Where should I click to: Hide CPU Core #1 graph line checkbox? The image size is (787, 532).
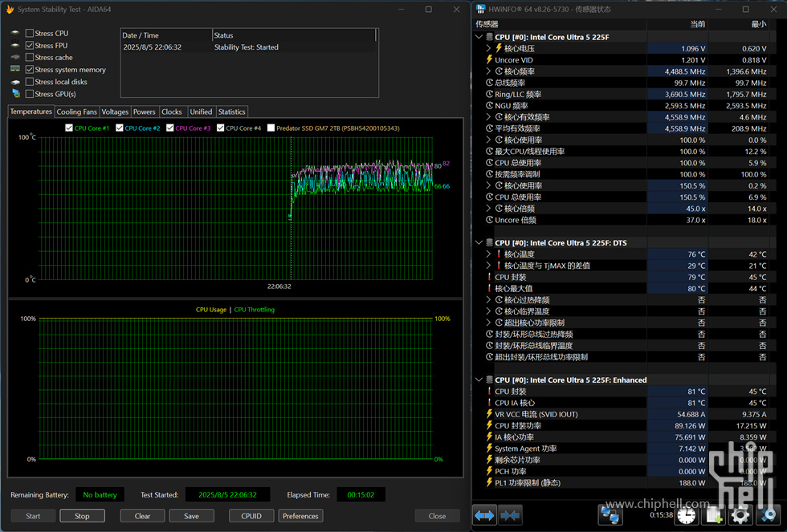pos(69,128)
